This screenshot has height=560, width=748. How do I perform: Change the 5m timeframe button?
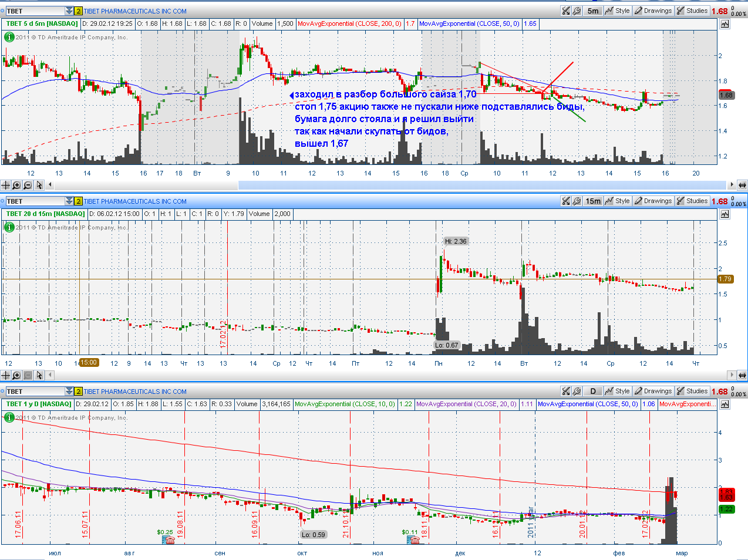[593, 11]
